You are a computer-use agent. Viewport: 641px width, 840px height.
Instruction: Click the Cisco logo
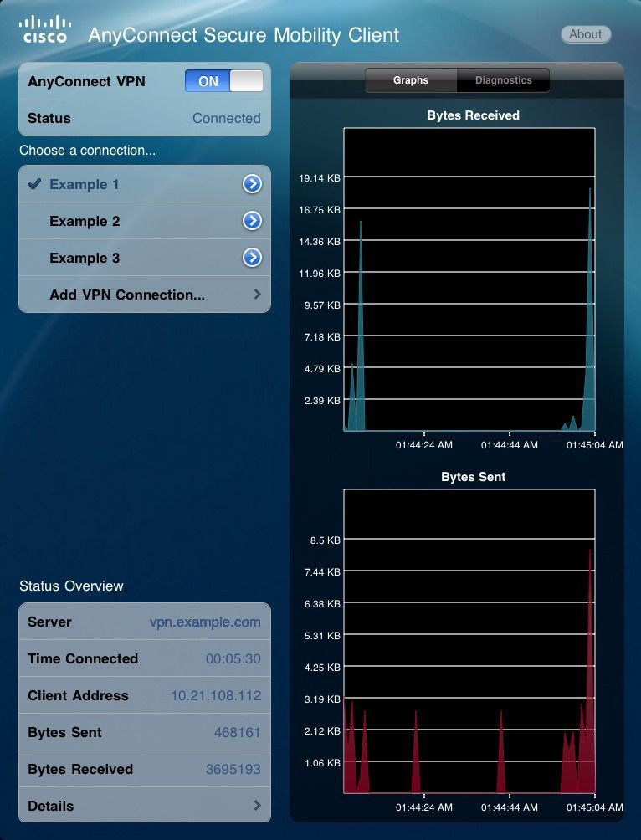coord(44,29)
